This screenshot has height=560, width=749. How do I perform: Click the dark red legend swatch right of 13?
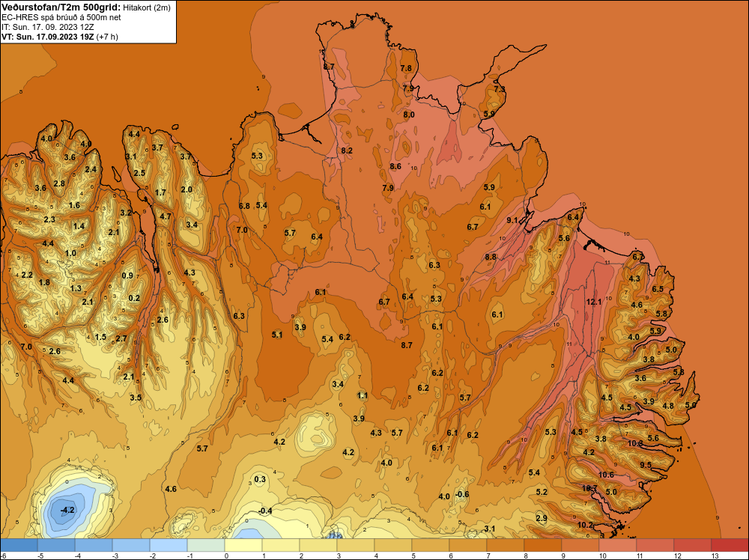pos(730,545)
